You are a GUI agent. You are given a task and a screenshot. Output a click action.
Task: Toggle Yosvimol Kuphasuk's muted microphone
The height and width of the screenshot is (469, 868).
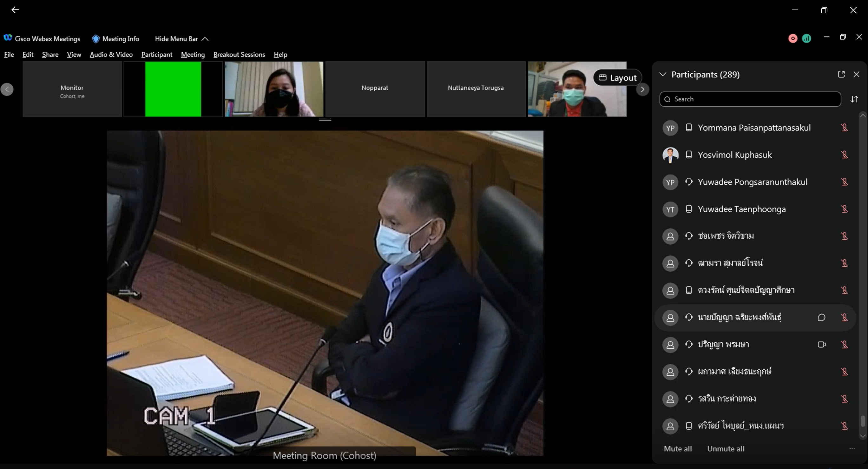pyautogui.click(x=845, y=155)
